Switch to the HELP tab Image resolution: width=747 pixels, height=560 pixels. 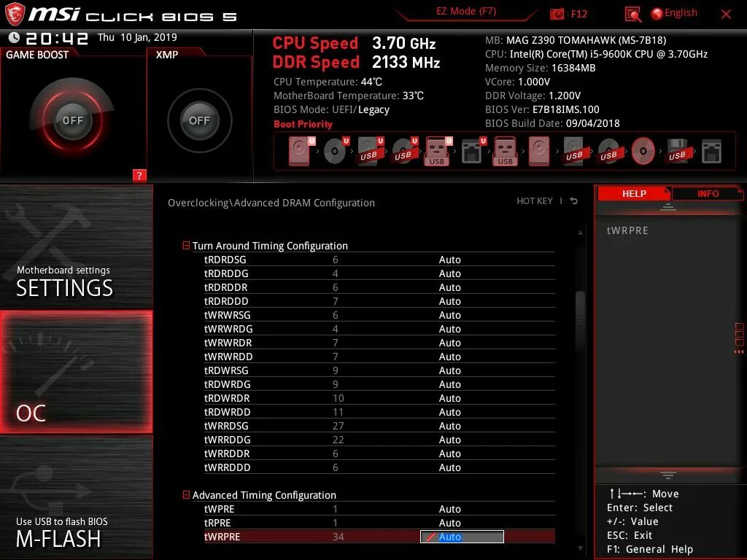pos(634,193)
